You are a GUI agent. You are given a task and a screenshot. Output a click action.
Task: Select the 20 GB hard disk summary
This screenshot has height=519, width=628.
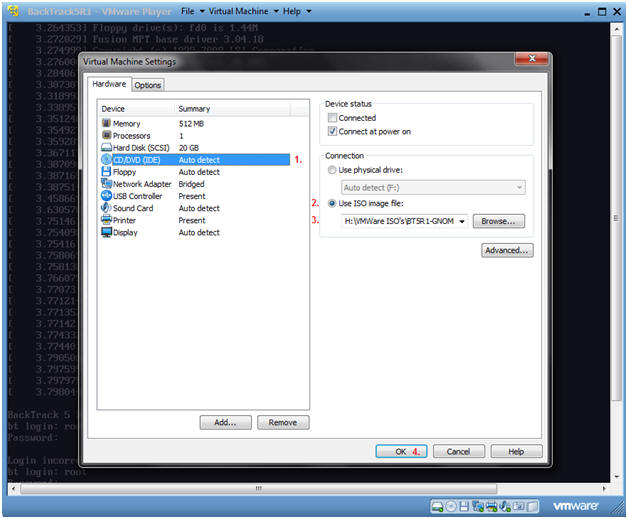(x=189, y=148)
